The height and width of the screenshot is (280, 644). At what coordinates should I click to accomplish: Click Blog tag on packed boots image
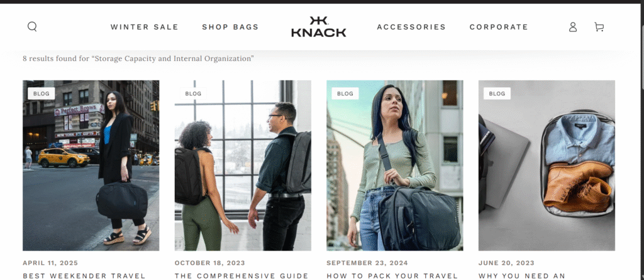[497, 94]
